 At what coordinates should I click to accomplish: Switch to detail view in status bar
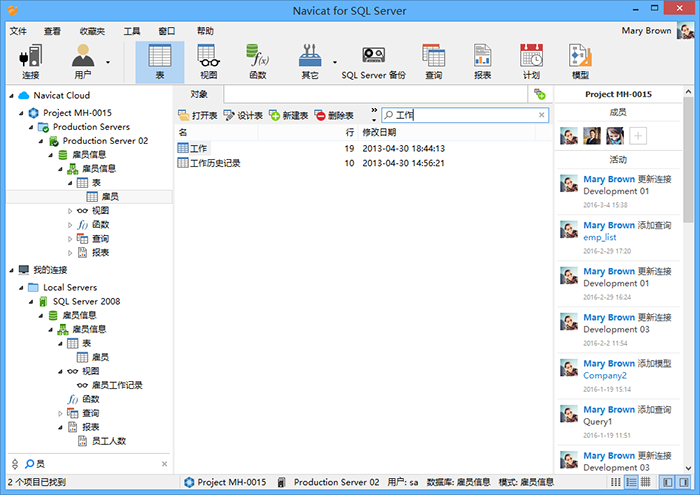631,482
